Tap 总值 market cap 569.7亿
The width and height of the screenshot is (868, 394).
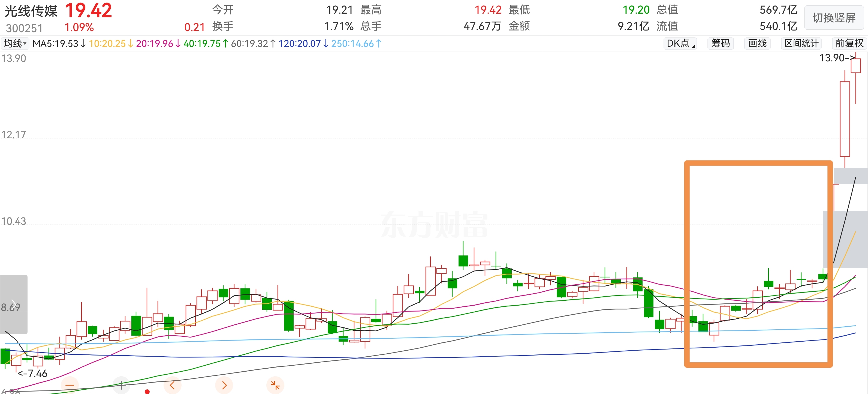(778, 10)
